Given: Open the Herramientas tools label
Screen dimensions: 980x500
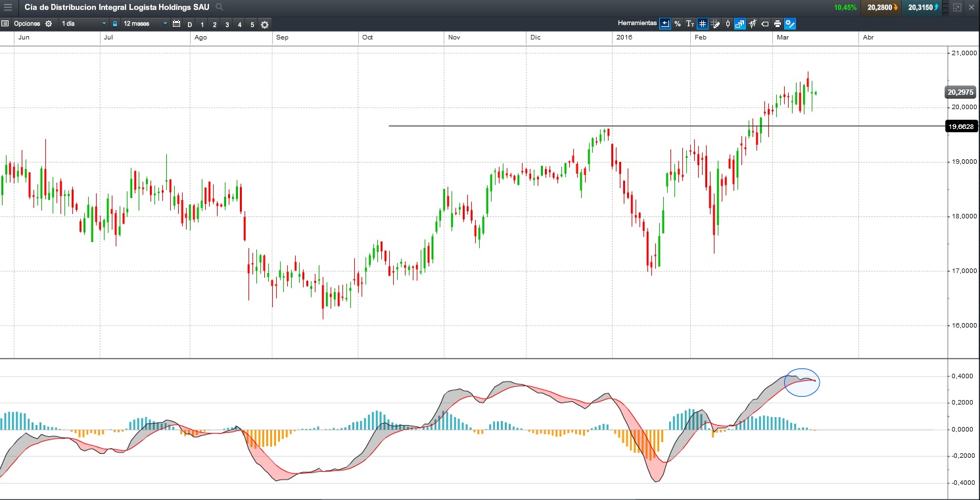Looking at the screenshot, I should 637,23.
